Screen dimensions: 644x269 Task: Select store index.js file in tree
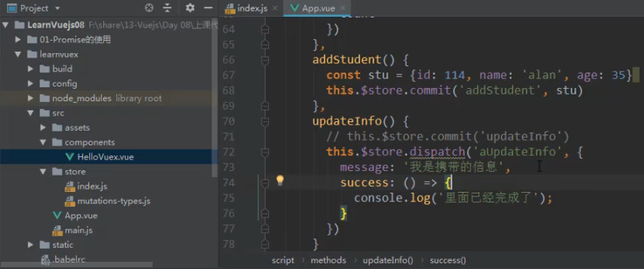(92, 186)
